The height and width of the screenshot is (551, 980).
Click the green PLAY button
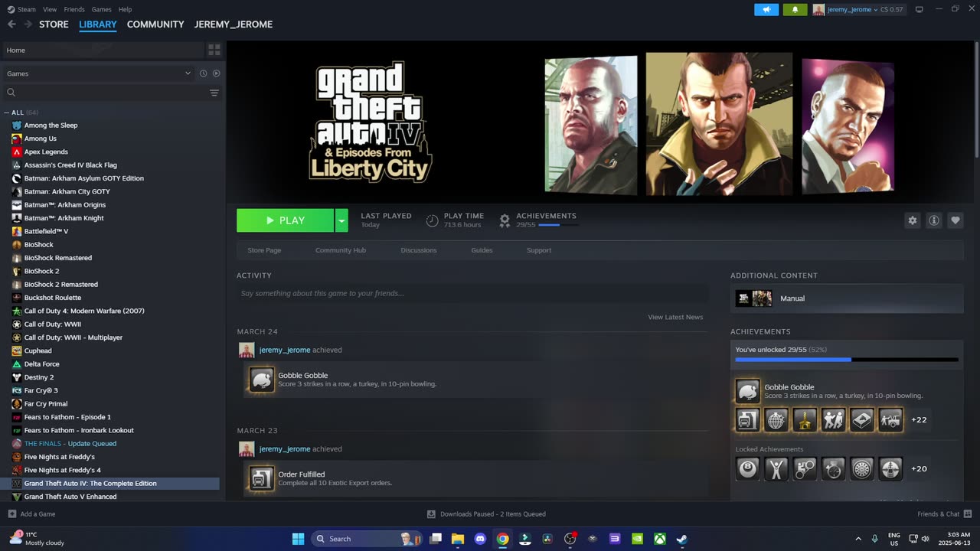pos(286,220)
